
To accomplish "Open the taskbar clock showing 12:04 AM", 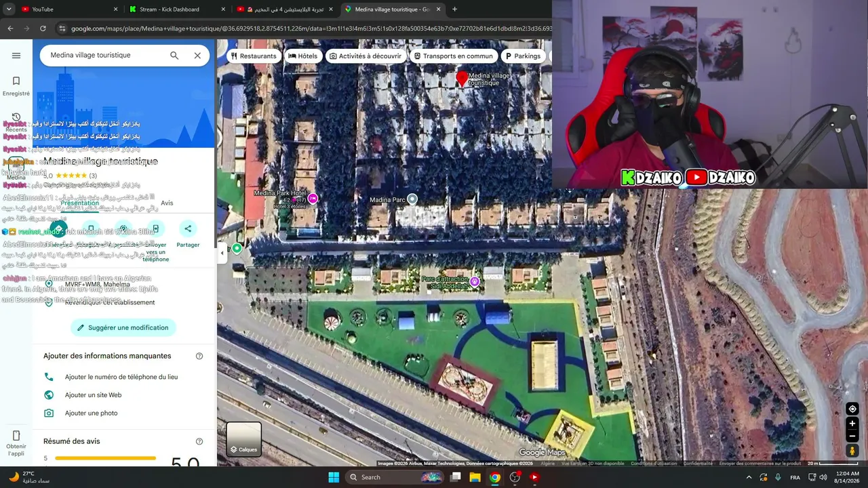I will pyautogui.click(x=848, y=477).
